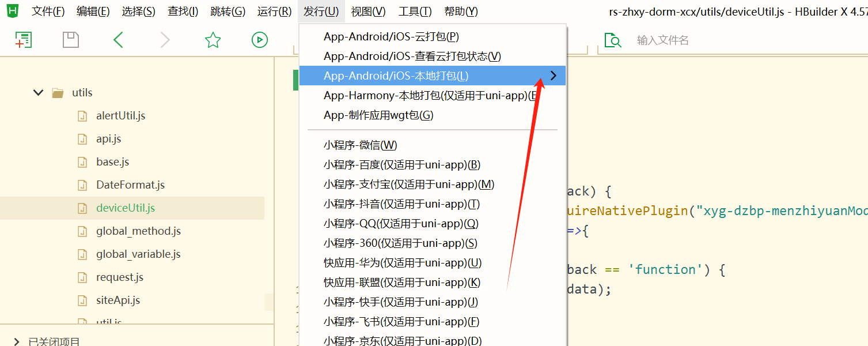This screenshot has height=346, width=868.
Task: Go back with the left arrow
Action: pyautogui.click(x=118, y=40)
